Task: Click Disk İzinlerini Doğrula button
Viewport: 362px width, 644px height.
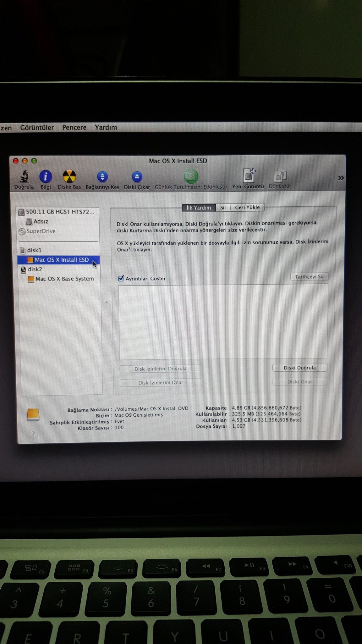Action: 161,369
